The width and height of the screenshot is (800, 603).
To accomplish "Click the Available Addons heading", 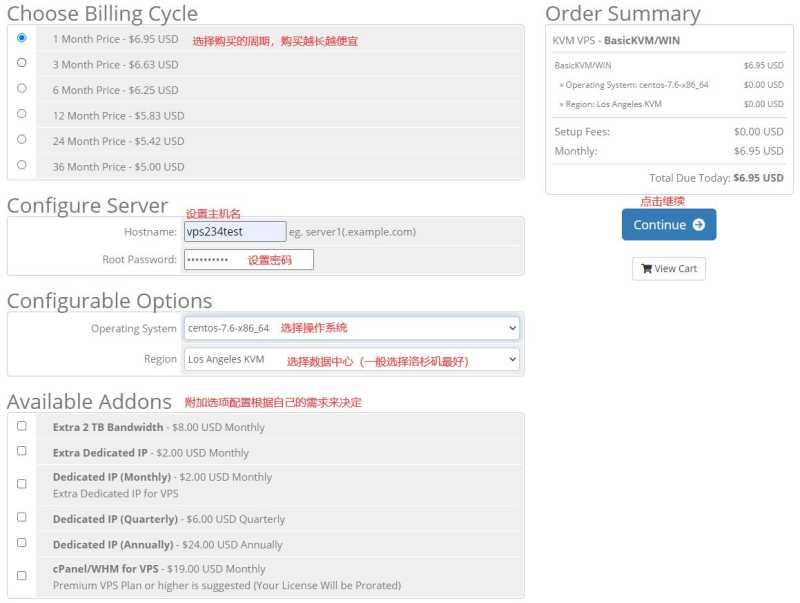I will coord(89,402).
